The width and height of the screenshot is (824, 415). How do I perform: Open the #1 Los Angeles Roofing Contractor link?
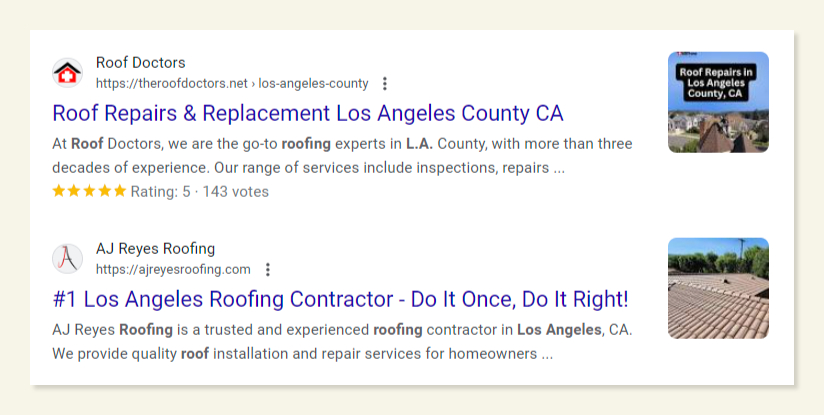click(x=340, y=299)
